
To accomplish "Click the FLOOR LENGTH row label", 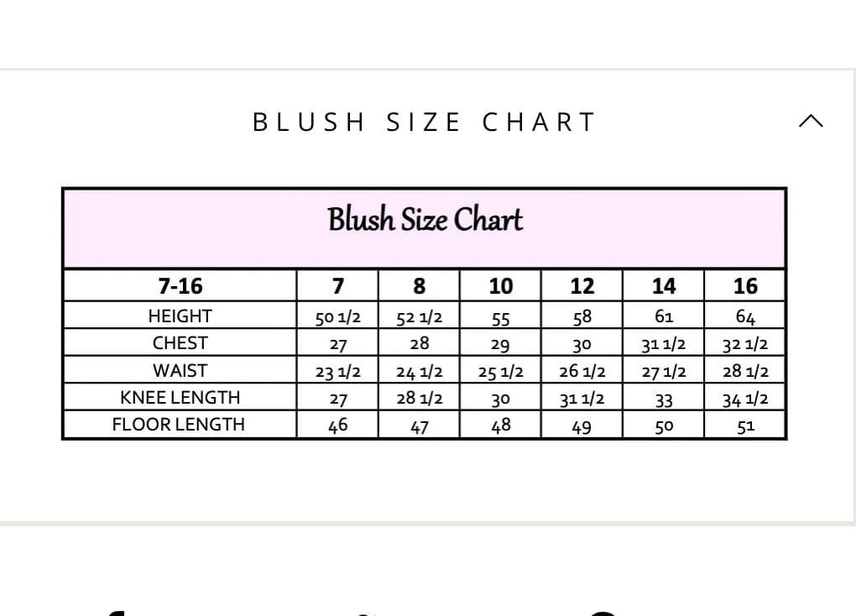I will [x=178, y=425].
